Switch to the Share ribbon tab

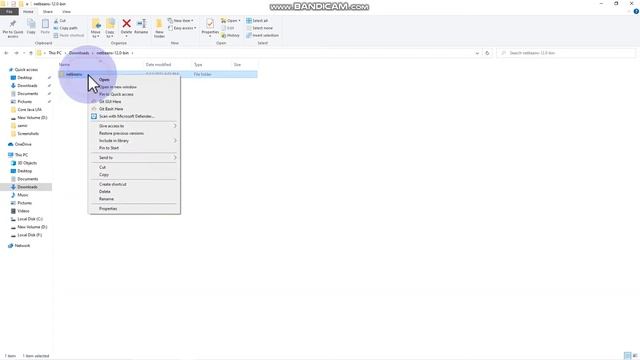(48, 12)
